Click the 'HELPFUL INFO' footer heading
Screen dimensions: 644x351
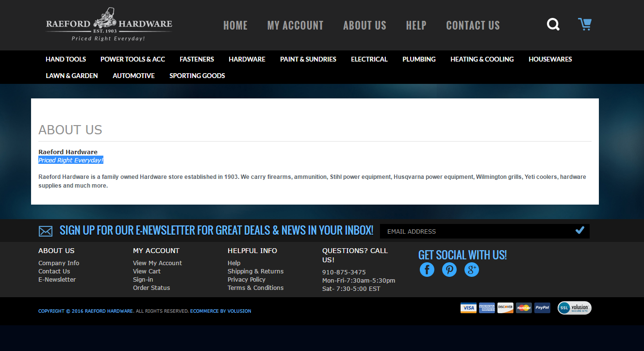coord(252,251)
